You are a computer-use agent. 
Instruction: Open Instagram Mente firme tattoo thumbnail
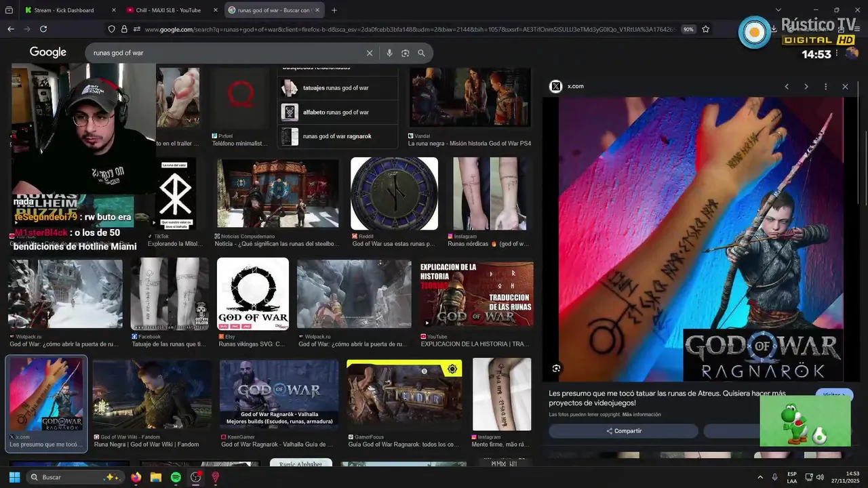tap(502, 394)
